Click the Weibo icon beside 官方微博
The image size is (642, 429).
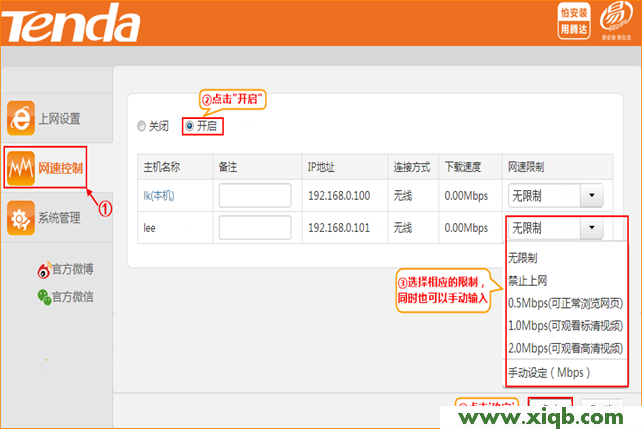(44, 270)
